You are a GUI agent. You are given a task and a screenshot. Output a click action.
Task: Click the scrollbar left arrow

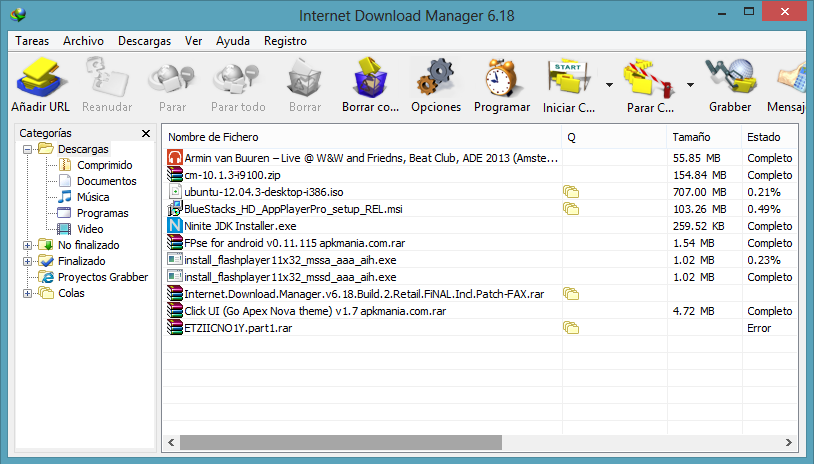[171, 442]
